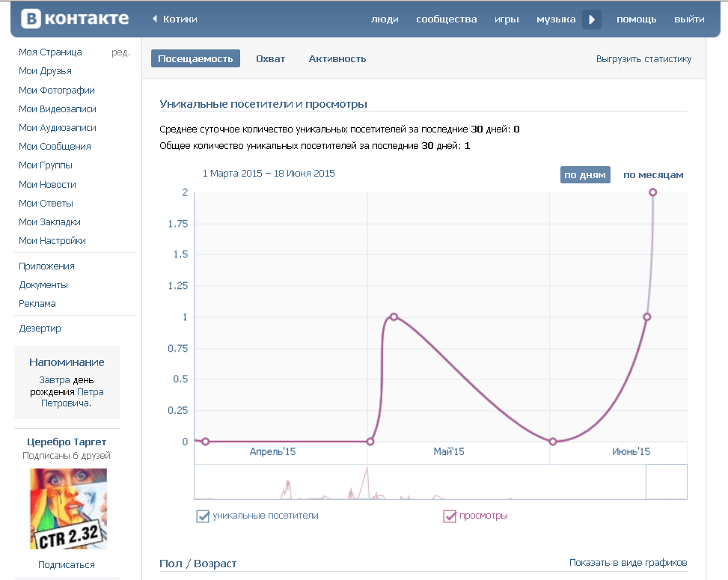Click Выгрузить статистику link
728x580 pixels.
point(643,58)
